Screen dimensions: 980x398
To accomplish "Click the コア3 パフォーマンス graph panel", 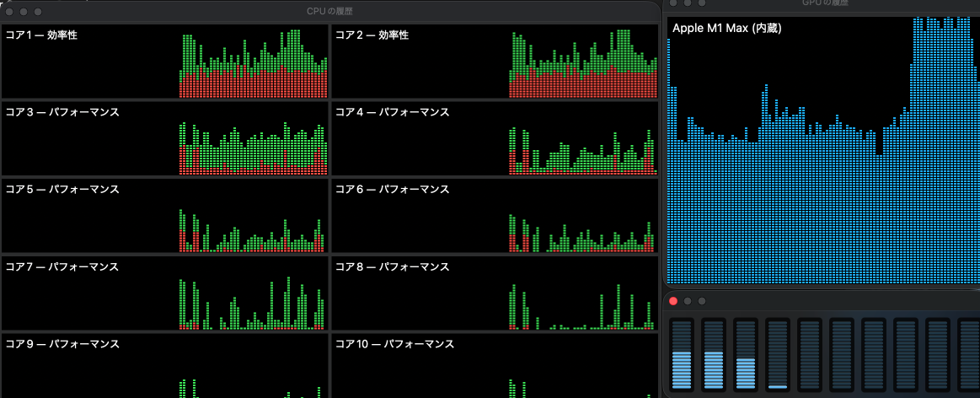I will pos(164,138).
